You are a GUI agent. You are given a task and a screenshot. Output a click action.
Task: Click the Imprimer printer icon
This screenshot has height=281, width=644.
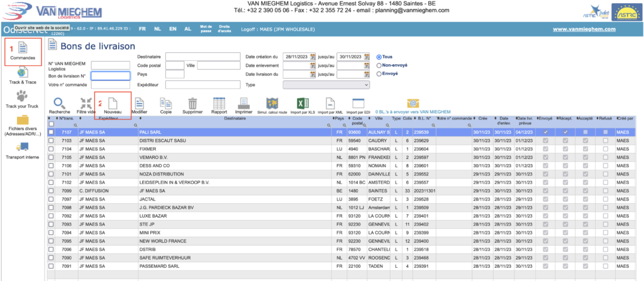coord(245,104)
